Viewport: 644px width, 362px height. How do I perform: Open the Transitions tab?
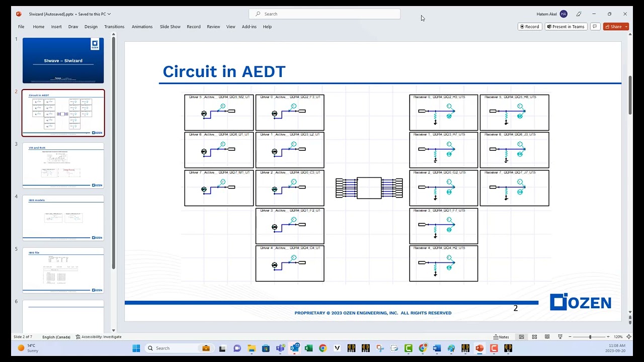[x=114, y=27]
